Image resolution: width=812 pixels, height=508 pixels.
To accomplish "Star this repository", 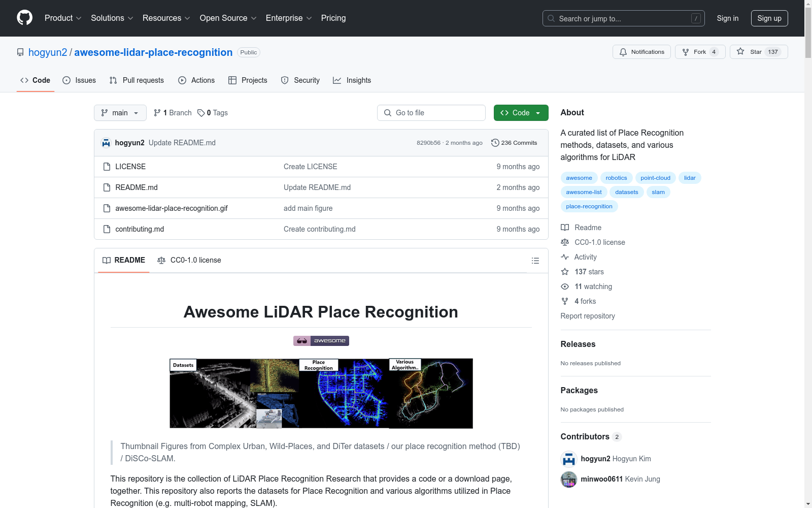I will click(x=759, y=52).
